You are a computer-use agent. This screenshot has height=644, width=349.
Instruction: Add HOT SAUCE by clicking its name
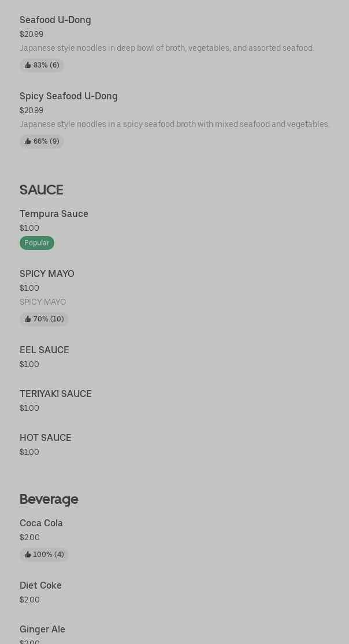[x=46, y=438]
